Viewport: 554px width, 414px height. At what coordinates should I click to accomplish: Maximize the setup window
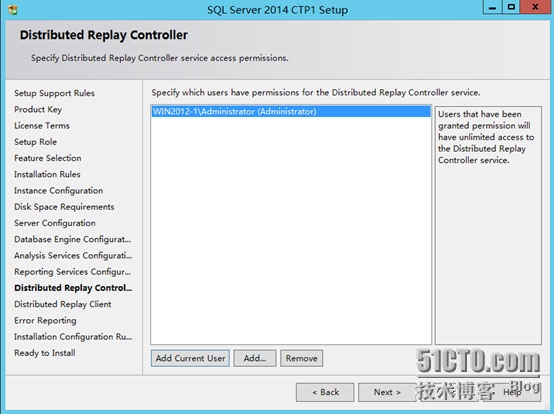tap(511, 7)
